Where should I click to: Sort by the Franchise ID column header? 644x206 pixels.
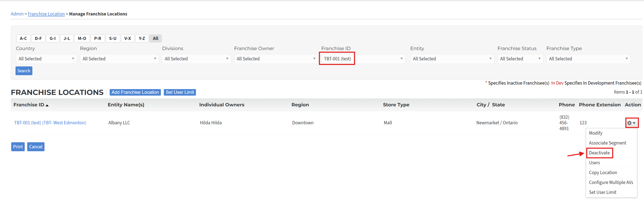point(31,105)
